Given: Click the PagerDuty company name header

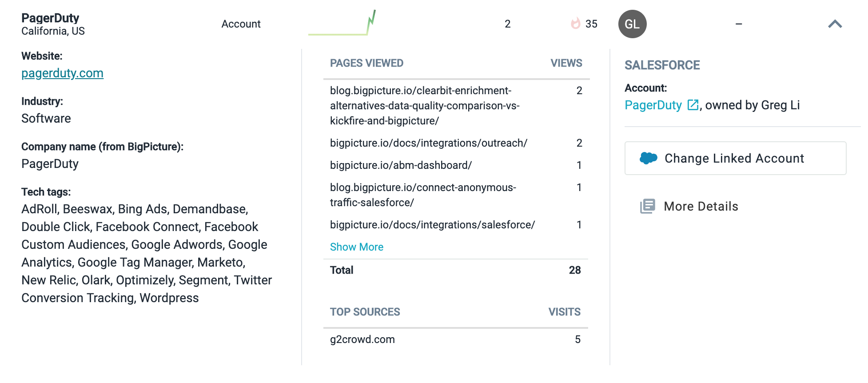Looking at the screenshot, I should 50,18.
